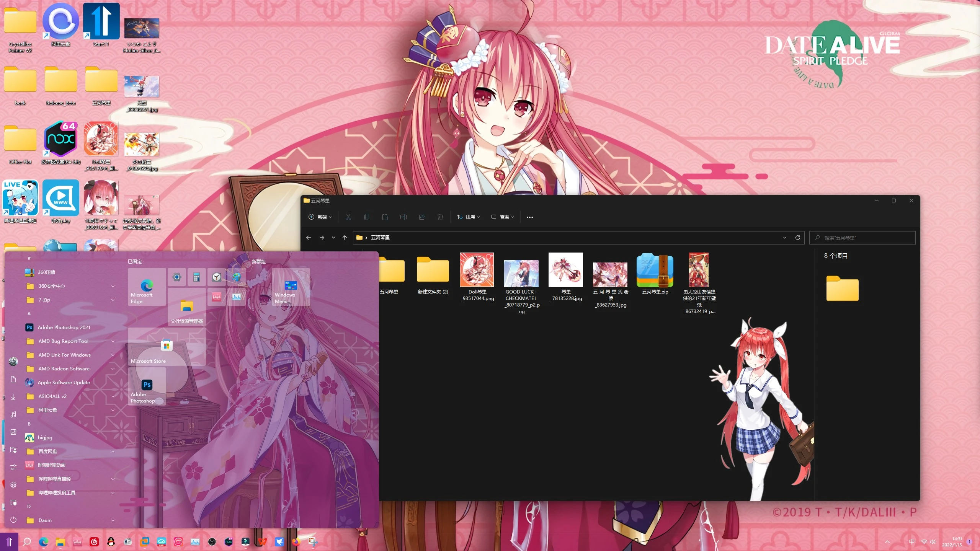Open 文件资源管理器 tile

coord(187,307)
